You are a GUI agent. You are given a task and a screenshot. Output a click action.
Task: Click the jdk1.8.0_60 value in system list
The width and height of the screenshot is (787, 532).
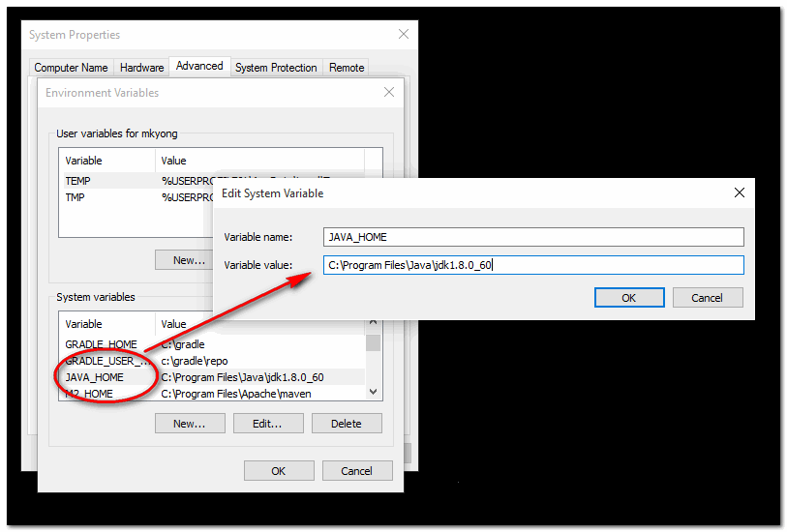tap(242, 377)
